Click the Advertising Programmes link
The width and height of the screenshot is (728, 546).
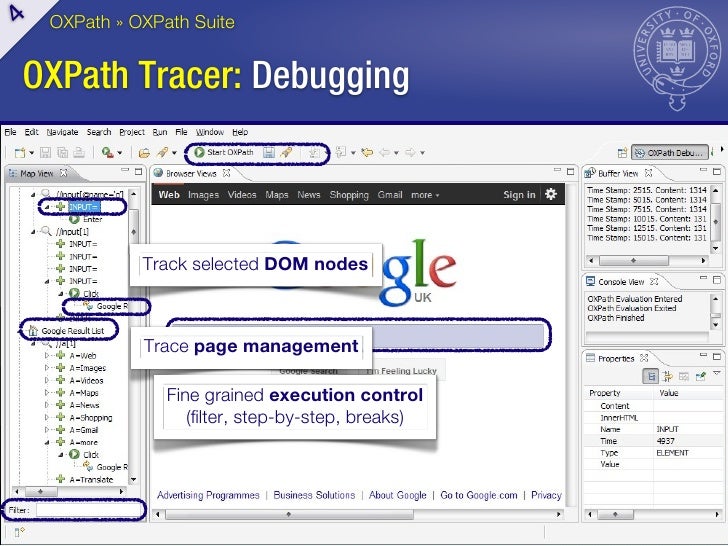(x=208, y=495)
